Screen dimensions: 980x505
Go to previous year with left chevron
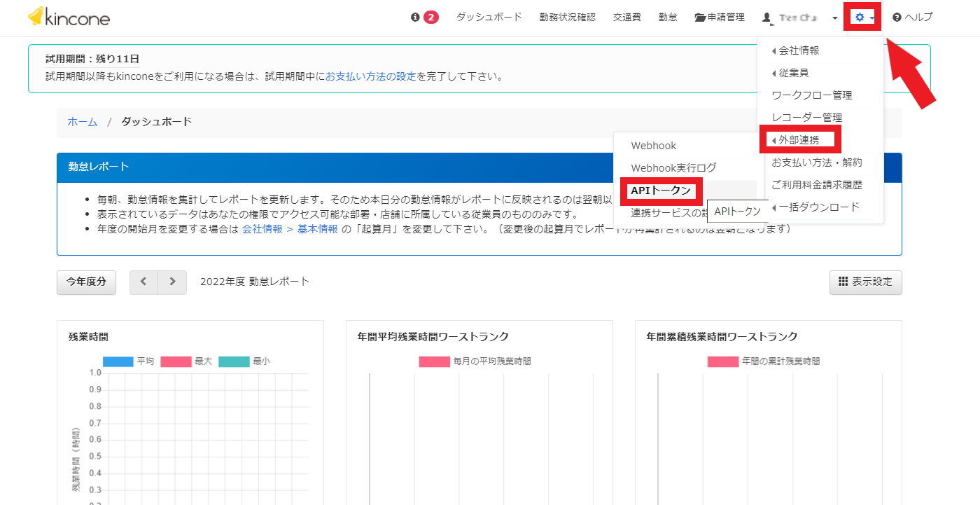pos(143,282)
